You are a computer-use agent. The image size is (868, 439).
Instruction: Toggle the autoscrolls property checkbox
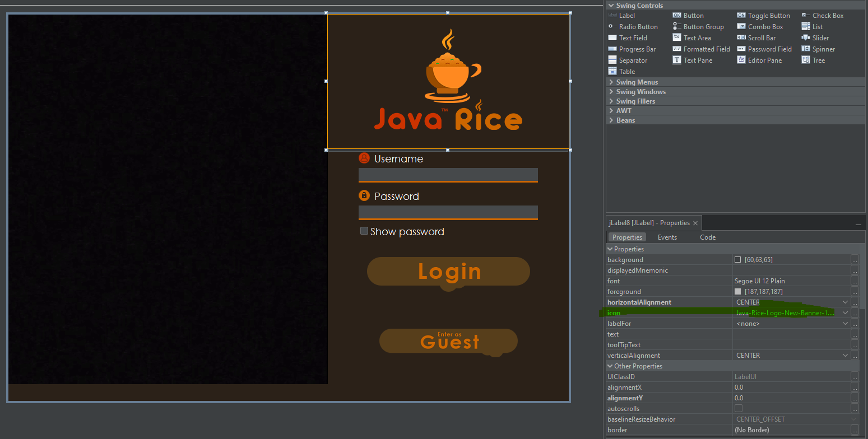739,409
